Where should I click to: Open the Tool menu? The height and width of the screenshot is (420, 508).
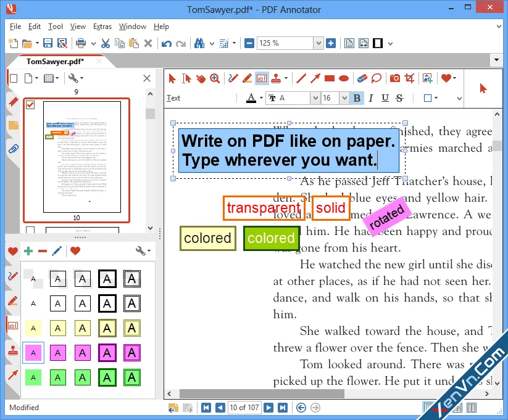click(x=56, y=27)
